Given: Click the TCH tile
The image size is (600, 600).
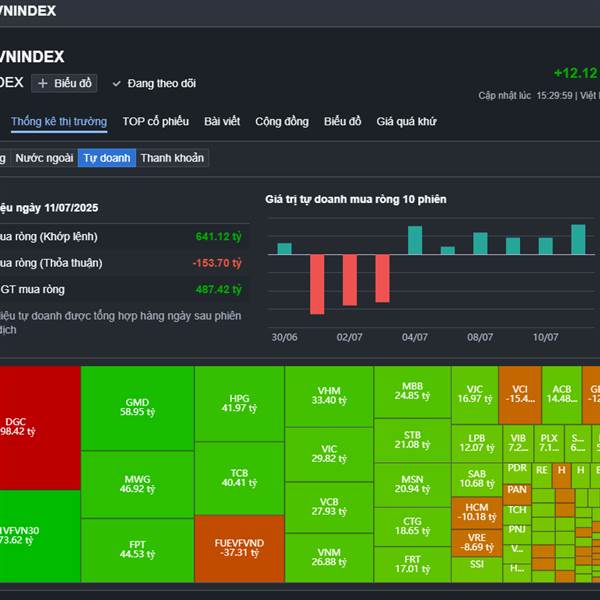Looking at the screenshot, I should coord(517,514).
